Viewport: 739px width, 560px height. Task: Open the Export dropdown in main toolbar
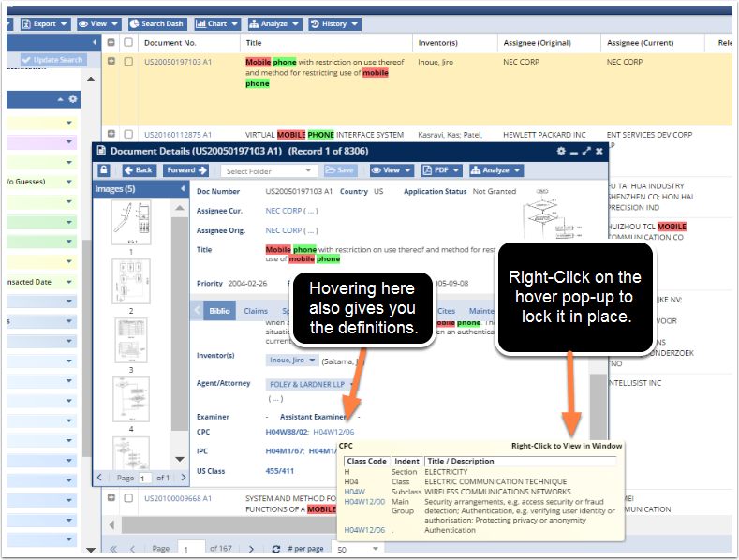tap(45, 24)
